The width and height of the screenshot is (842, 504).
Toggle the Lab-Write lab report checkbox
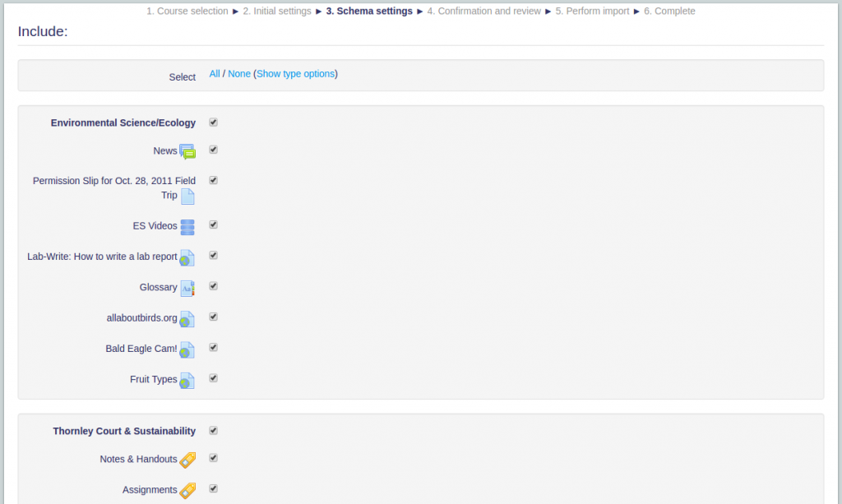click(213, 256)
